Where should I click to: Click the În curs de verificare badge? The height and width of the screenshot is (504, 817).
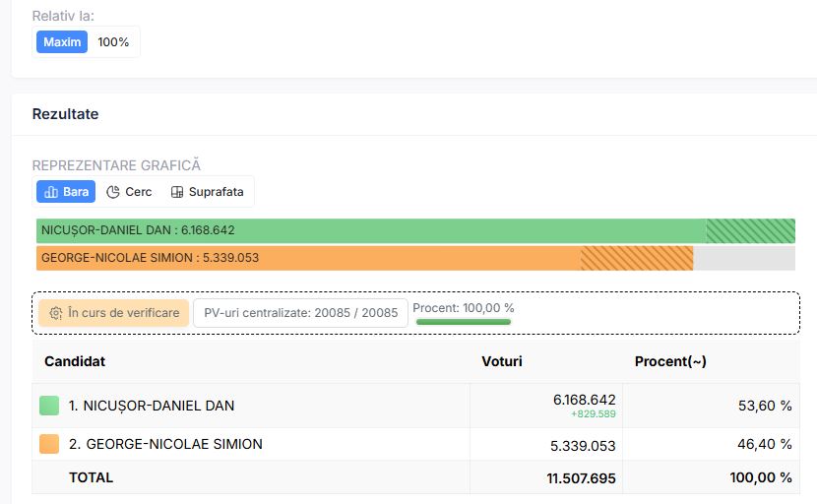pyautogui.click(x=113, y=313)
